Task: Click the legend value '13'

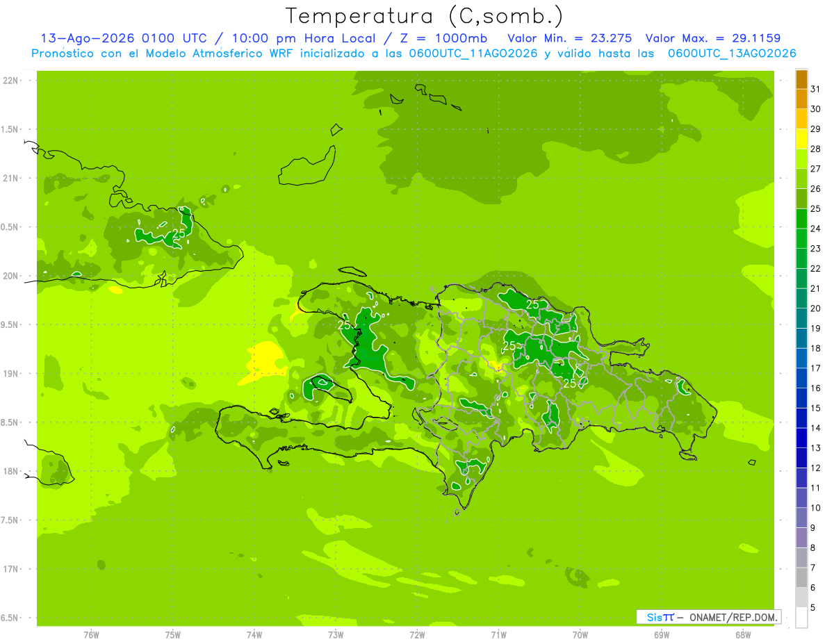Action: pyautogui.click(x=815, y=447)
